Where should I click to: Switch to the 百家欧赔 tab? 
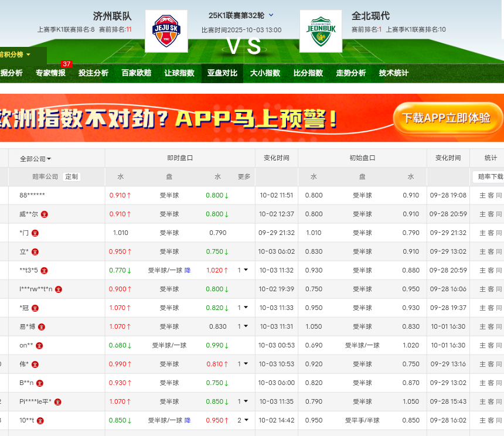(136, 73)
